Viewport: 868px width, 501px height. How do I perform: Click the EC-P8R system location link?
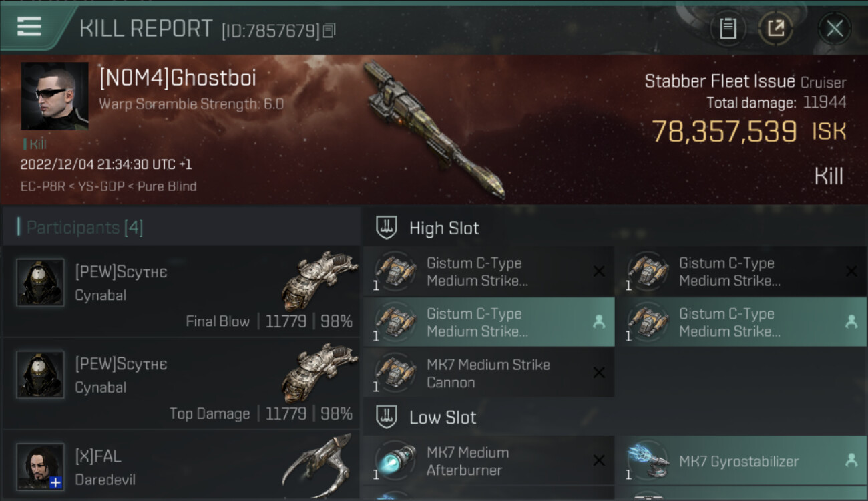tap(43, 186)
